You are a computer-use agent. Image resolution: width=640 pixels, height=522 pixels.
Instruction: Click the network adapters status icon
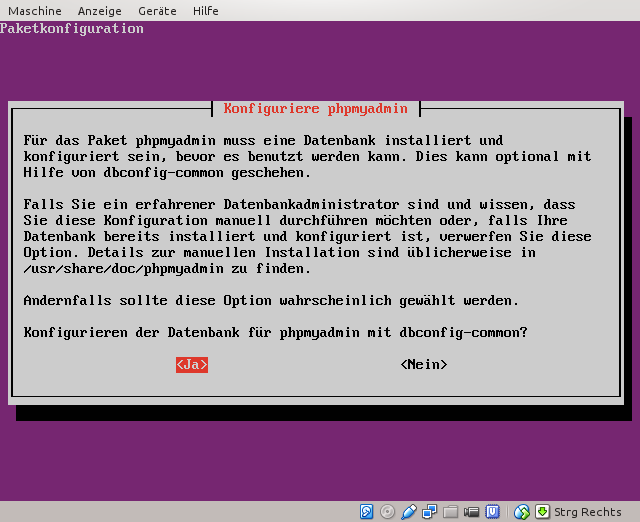[x=429, y=511]
